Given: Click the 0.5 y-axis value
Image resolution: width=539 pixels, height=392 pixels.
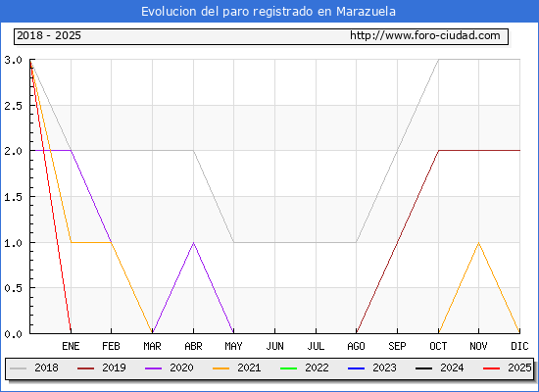Looking at the screenshot, I should point(13,288).
